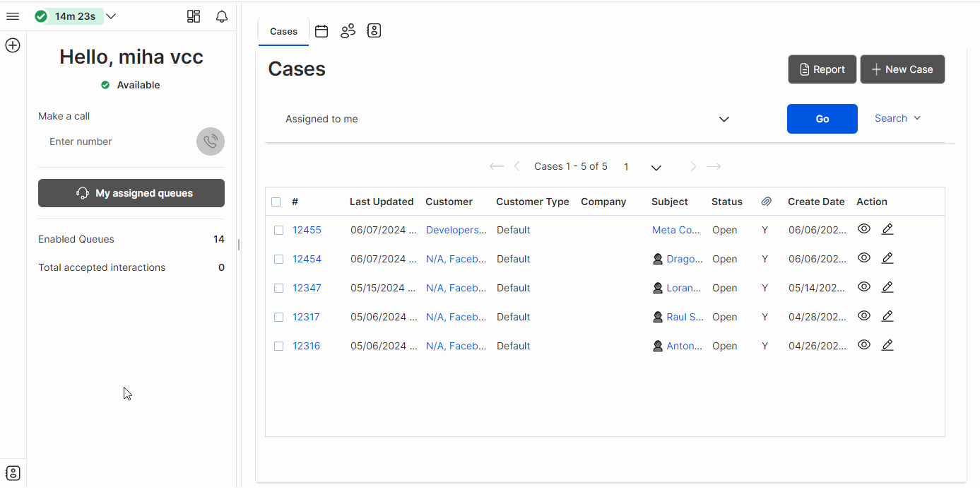Screen dimensions: 980x488
Task: Open case number 12316 link
Action: [306, 346]
